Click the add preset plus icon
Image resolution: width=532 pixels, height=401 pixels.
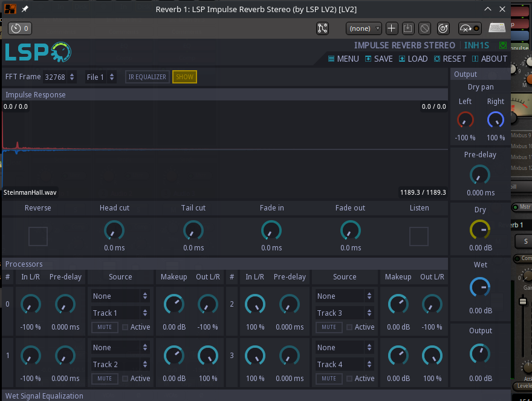coord(392,28)
